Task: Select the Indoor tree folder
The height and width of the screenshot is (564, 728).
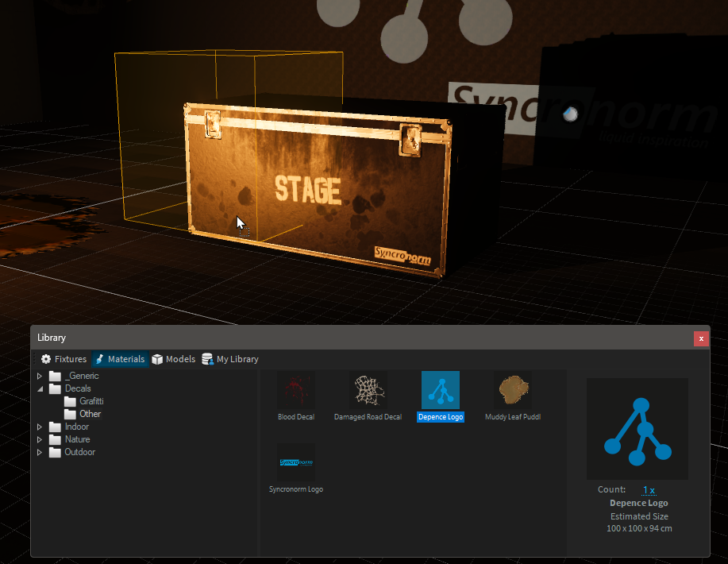Action: tap(76, 427)
